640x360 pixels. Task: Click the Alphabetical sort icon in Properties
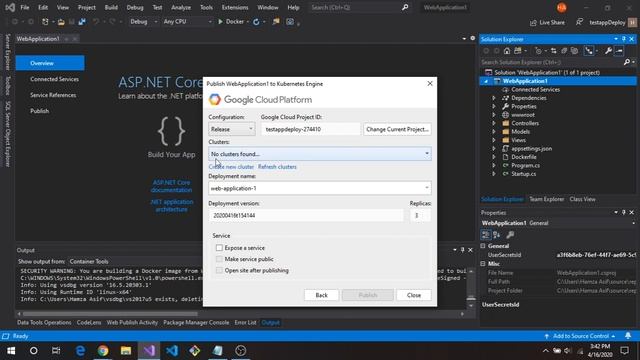[x=497, y=235]
